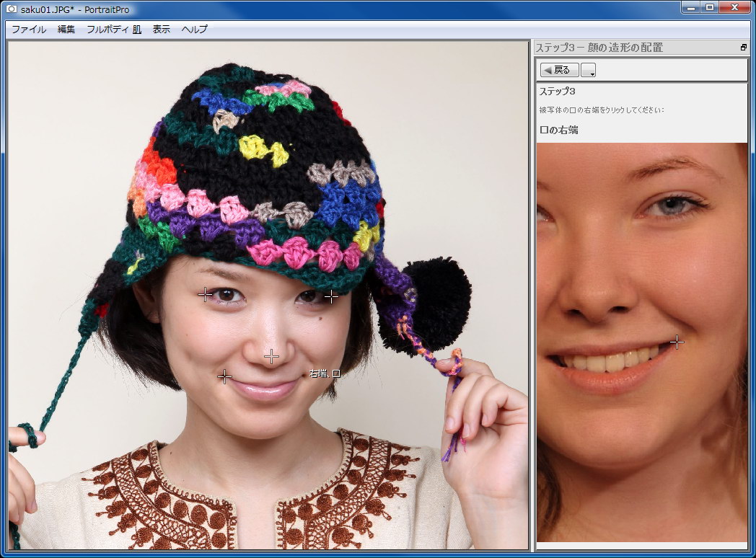
Task: Open the ファイル menu
Action: point(29,30)
